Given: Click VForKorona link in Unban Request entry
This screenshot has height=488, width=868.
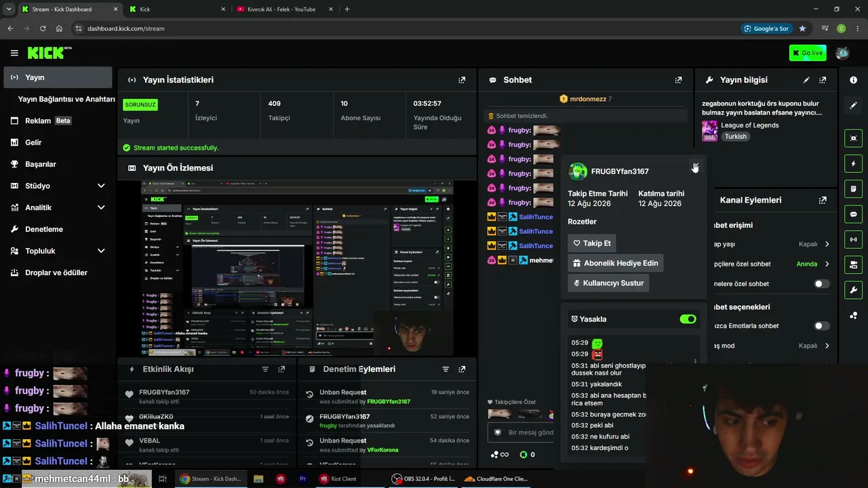Looking at the screenshot, I should pyautogui.click(x=382, y=450).
